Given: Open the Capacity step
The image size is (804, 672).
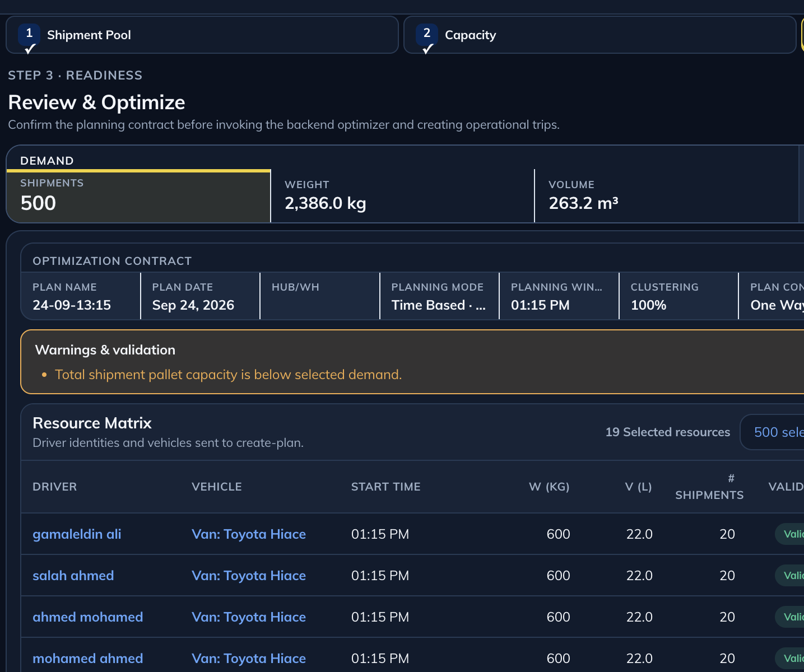Looking at the screenshot, I should (600, 35).
